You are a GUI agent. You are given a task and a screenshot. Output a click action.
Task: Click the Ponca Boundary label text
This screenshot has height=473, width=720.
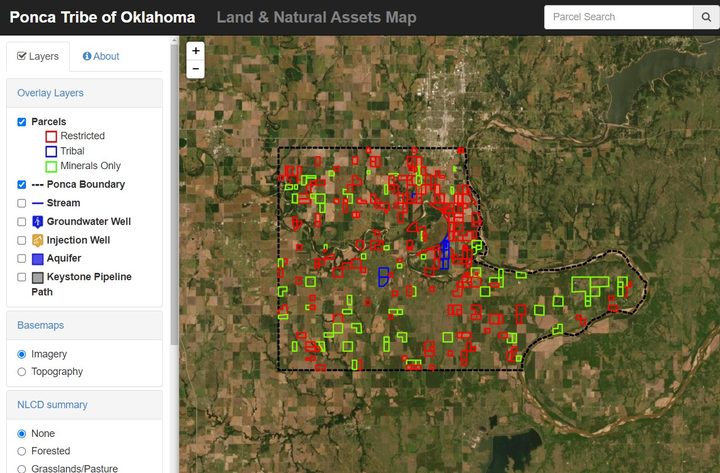coord(86,185)
